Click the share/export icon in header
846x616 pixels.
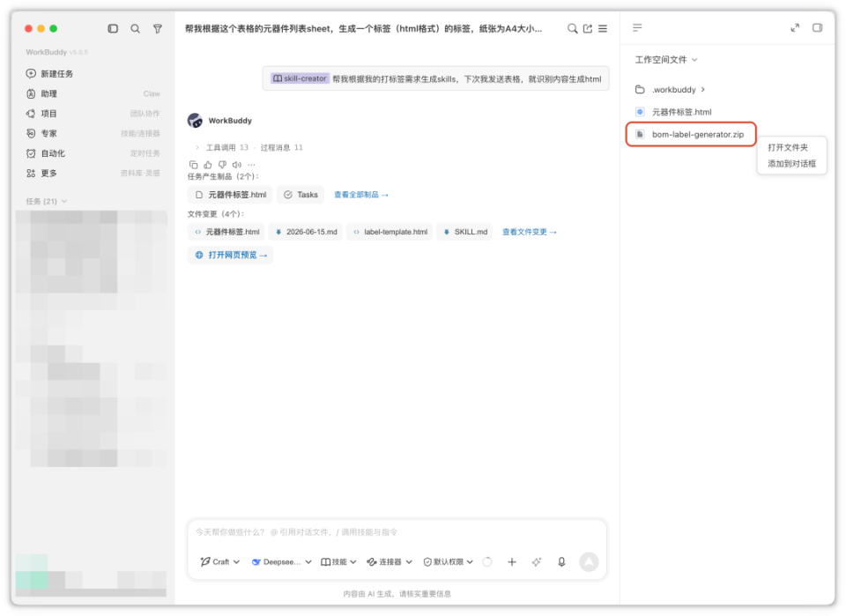click(x=588, y=28)
